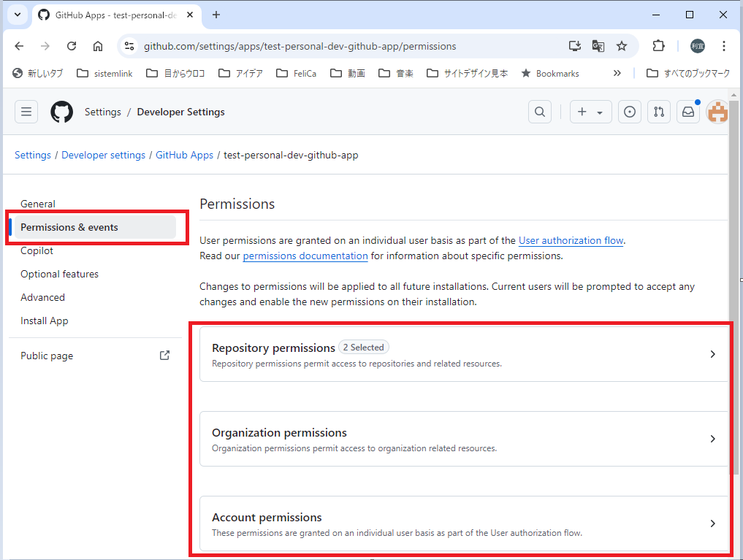
Task: Open the GitHub issues icon
Action: (x=629, y=111)
